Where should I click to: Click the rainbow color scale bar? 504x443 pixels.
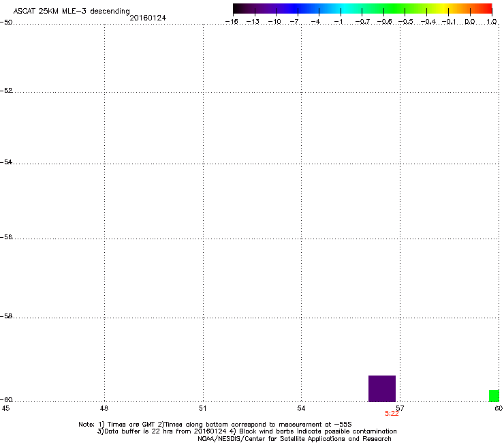coord(362,8)
